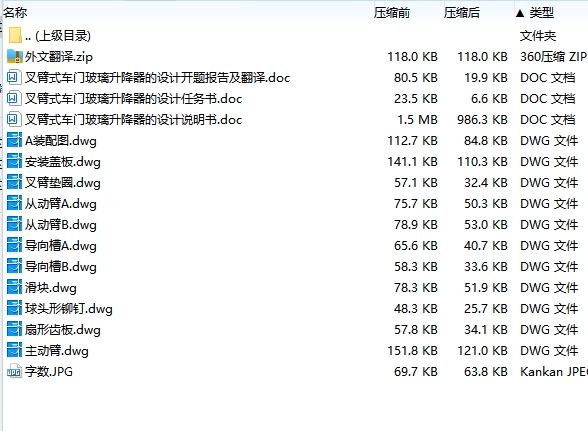Click the dwg icon for 从动臂B.dwg
This screenshot has width=588, height=431.
[x=14, y=224]
